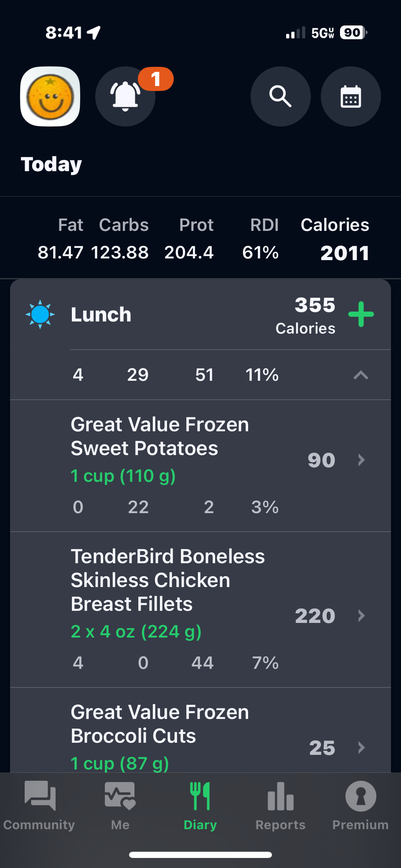Tap Great Value Frozen Sweet Potatoes name
The image size is (401, 868).
click(160, 436)
